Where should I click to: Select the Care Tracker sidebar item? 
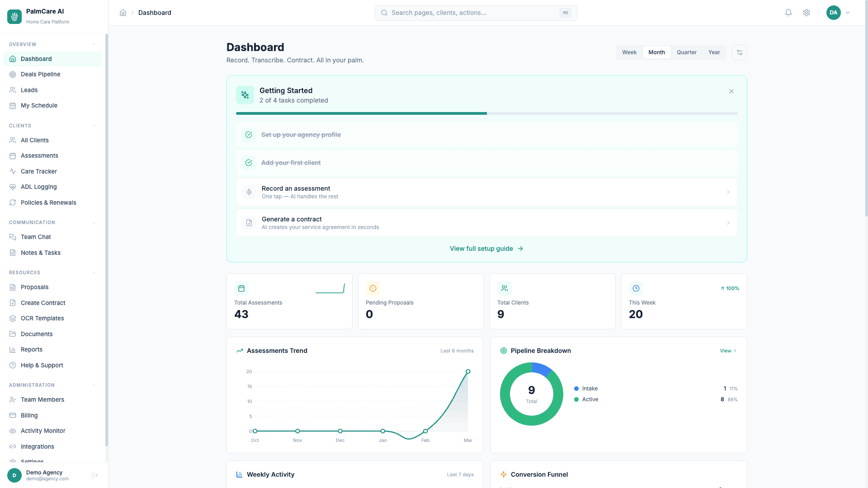[38, 171]
